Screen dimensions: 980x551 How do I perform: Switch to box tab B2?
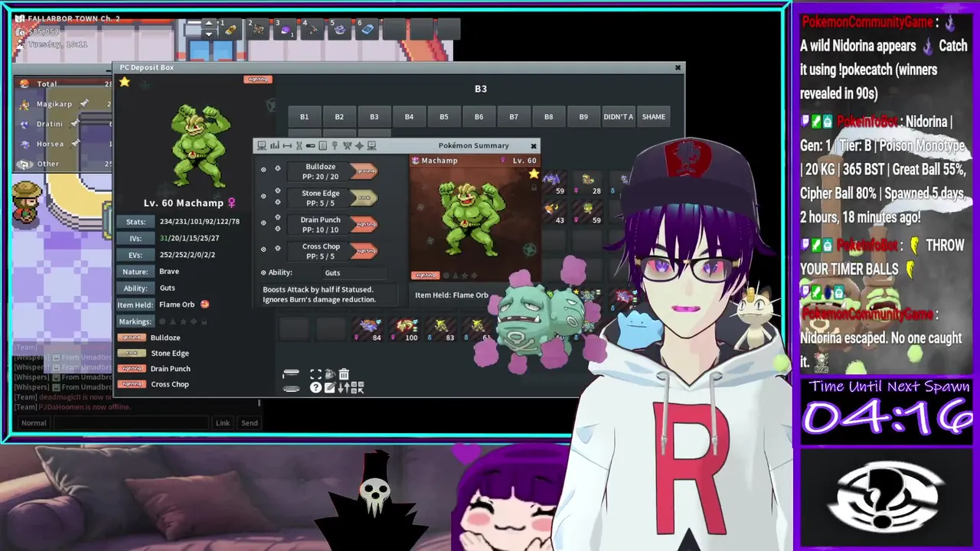coord(339,116)
